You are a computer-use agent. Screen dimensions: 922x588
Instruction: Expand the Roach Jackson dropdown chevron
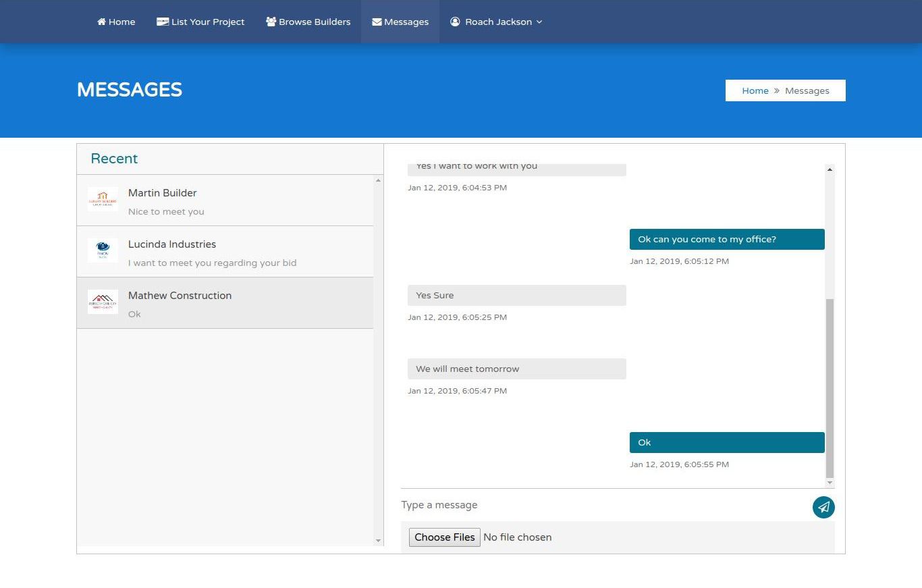pos(539,22)
